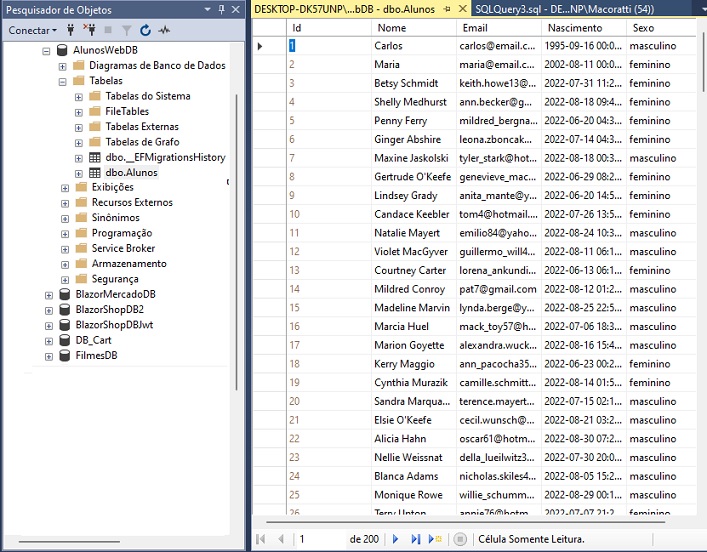Click the move to new row icon
Image resolution: width=707 pixels, height=552 pixels.
[x=435, y=539]
